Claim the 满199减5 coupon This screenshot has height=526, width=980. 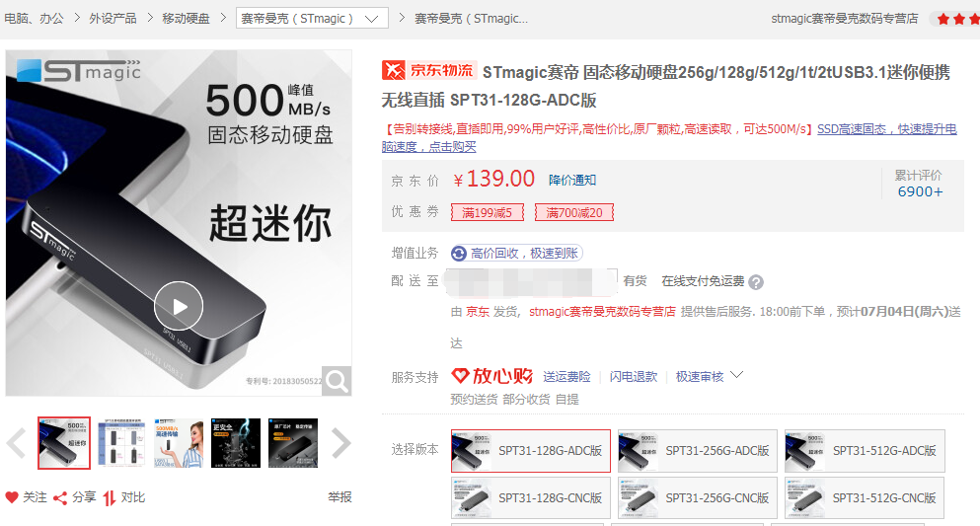tap(487, 212)
